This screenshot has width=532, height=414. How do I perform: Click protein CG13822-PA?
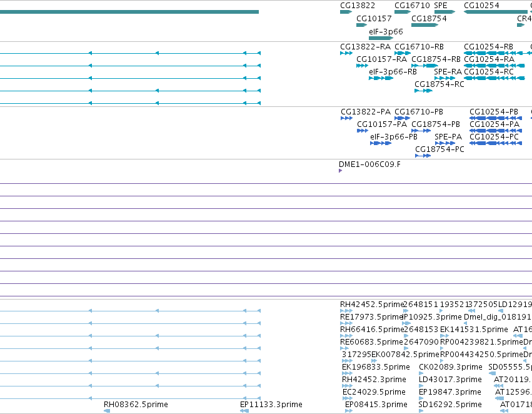click(x=366, y=112)
